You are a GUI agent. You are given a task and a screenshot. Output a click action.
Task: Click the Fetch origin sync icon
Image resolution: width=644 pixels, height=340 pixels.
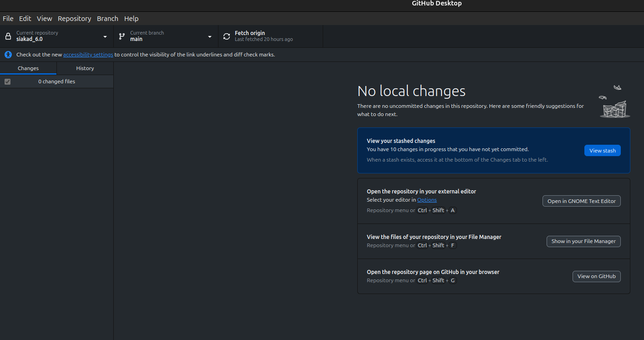[x=227, y=36]
